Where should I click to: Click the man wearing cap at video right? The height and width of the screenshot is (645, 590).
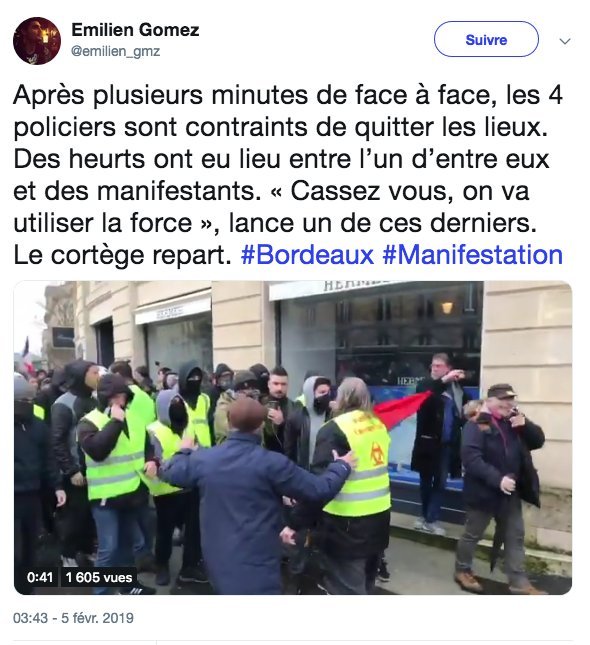500,485
